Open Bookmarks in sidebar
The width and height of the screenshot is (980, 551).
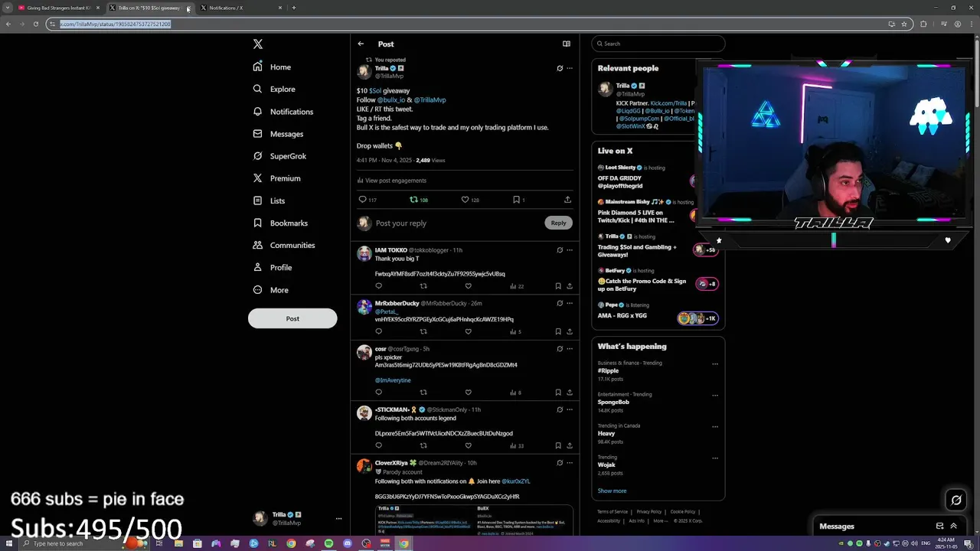click(280, 223)
